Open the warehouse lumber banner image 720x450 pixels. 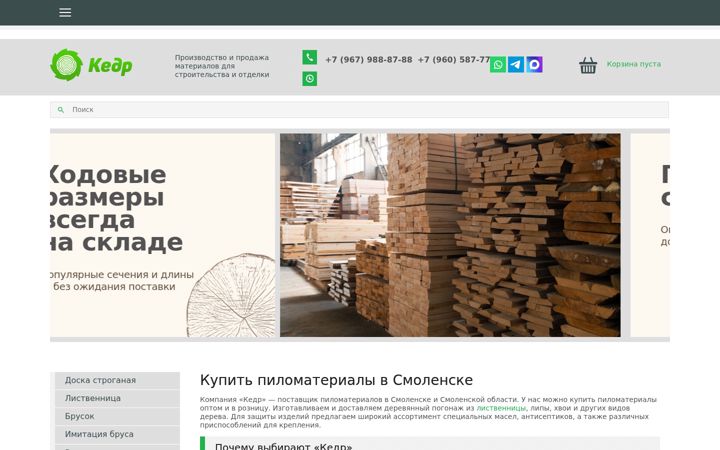pyautogui.click(x=450, y=235)
